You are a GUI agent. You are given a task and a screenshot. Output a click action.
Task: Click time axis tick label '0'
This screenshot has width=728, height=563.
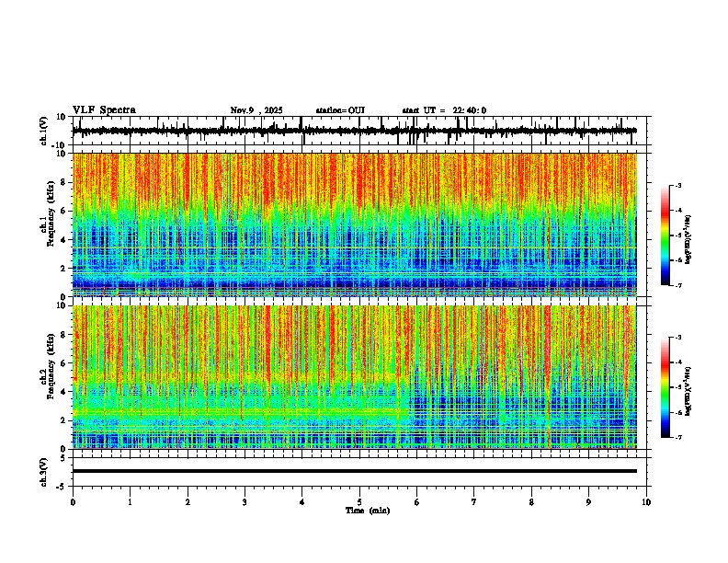coord(73,502)
